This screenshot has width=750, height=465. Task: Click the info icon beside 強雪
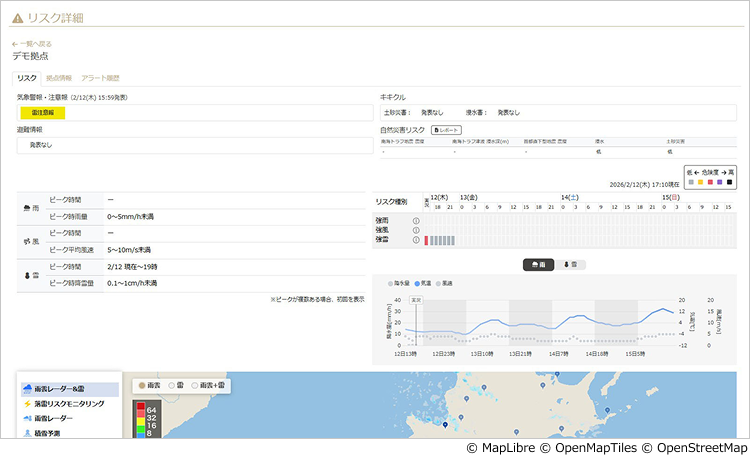[x=415, y=240]
